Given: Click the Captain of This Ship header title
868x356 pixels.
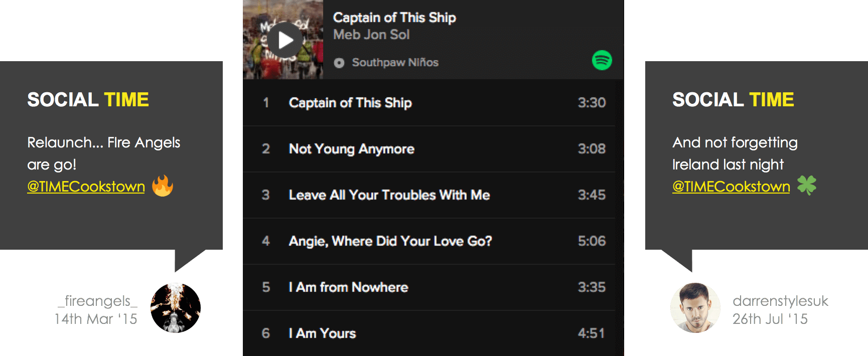Looking at the screenshot, I should pos(394,18).
